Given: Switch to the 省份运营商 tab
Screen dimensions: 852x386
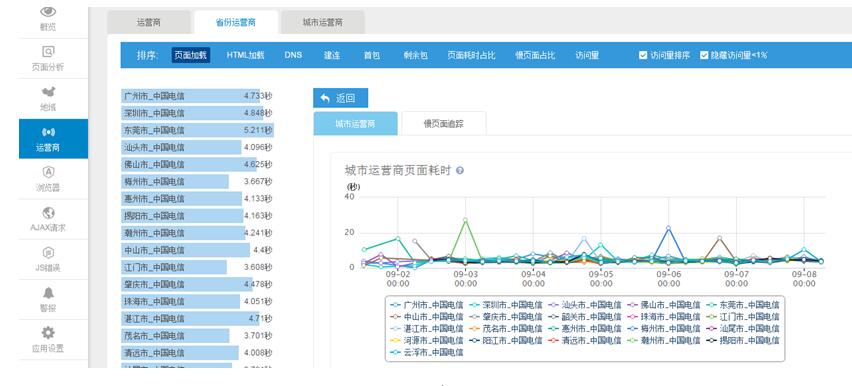Looking at the screenshot, I should pyautogui.click(x=236, y=23).
